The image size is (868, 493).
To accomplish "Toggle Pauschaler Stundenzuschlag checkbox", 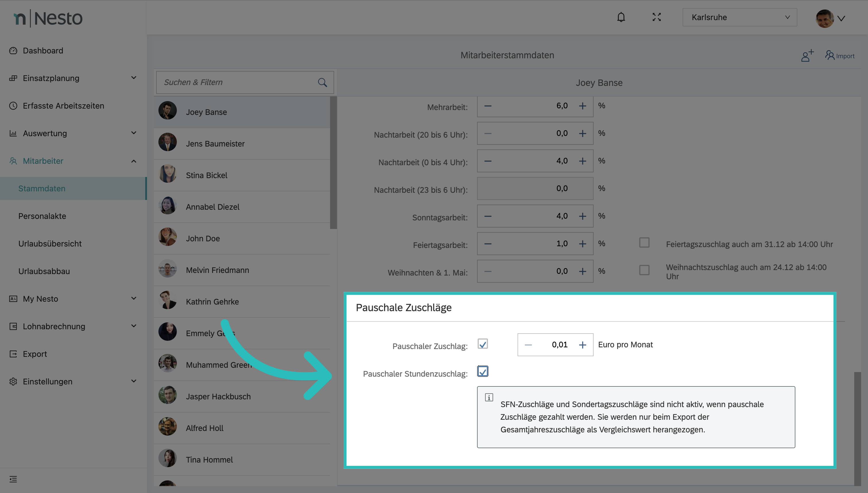I will pos(483,372).
